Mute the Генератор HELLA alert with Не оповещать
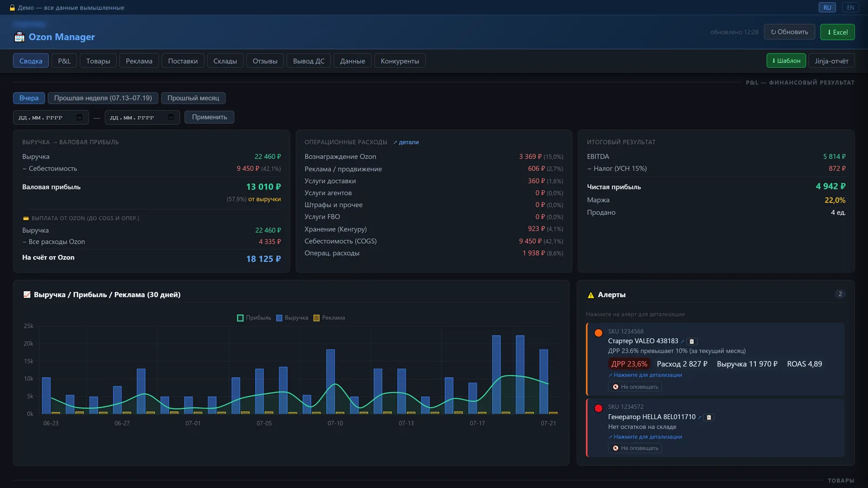 coord(635,448)
